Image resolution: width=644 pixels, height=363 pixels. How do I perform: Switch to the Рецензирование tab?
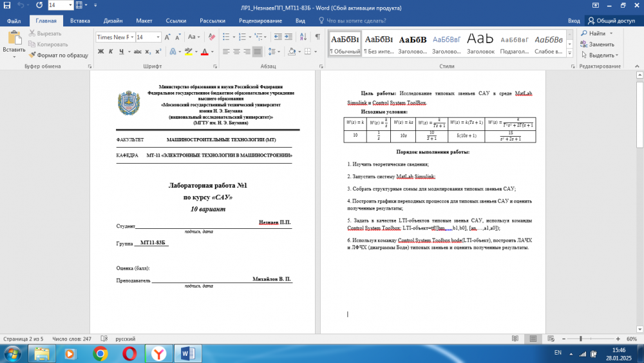tap(260, 21)
